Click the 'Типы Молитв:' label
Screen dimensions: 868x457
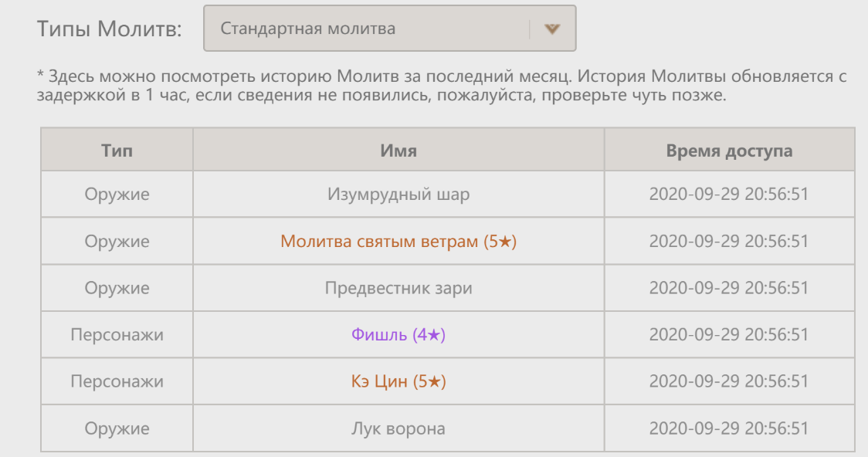pyautogui.click(x=110, y=29)
